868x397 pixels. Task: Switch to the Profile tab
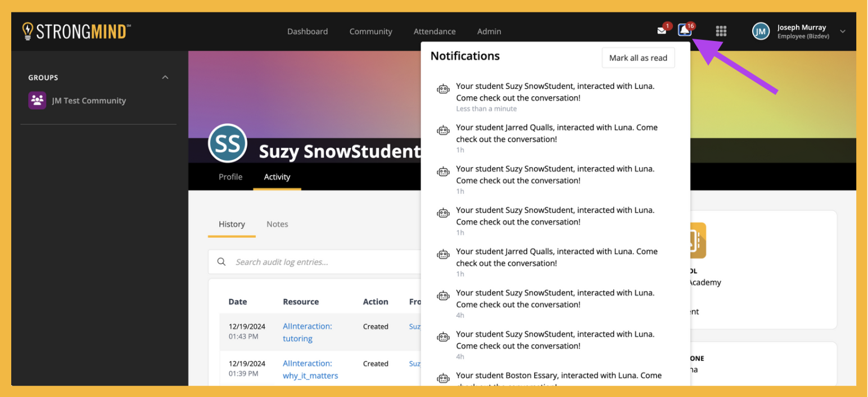point(230,177)
